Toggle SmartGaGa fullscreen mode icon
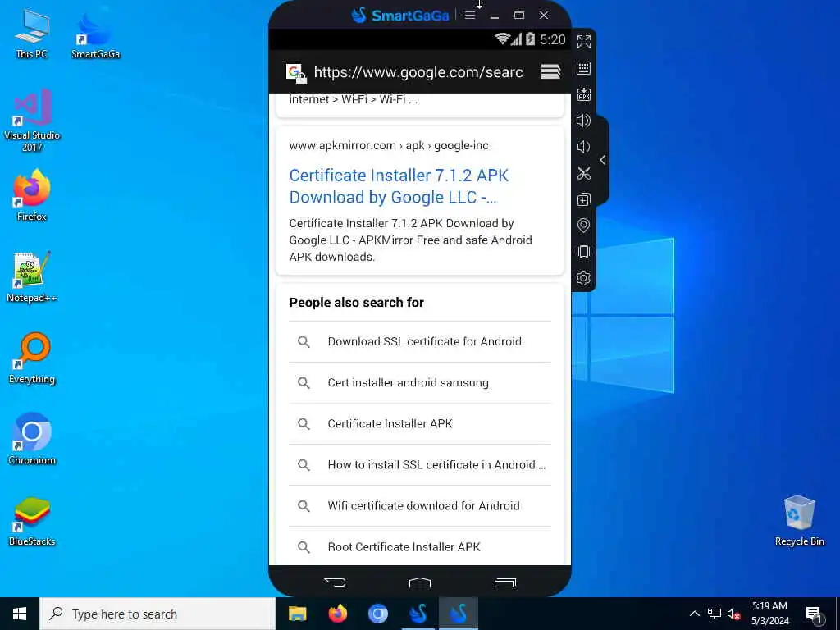The width and height of the screenshot is (840, 630). pos(583,41)
